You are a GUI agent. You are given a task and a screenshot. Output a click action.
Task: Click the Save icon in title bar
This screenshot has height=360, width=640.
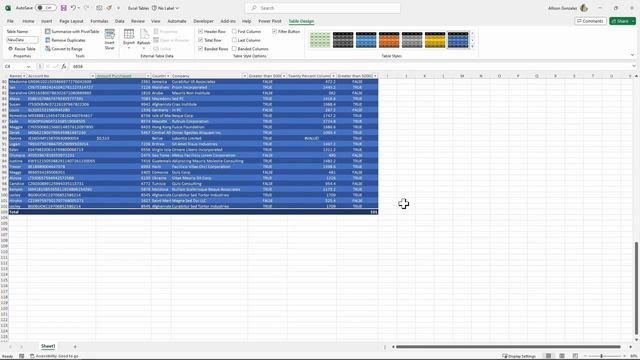[64, 8]
